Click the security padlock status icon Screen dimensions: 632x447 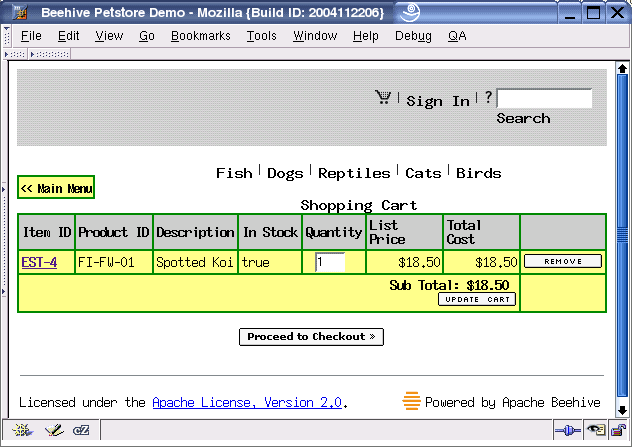coord(619,430)
